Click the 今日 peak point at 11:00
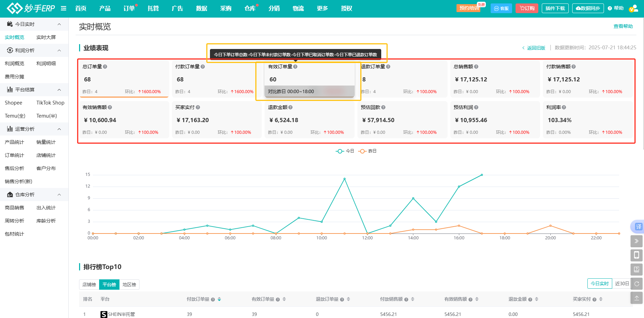 (344, 179)
